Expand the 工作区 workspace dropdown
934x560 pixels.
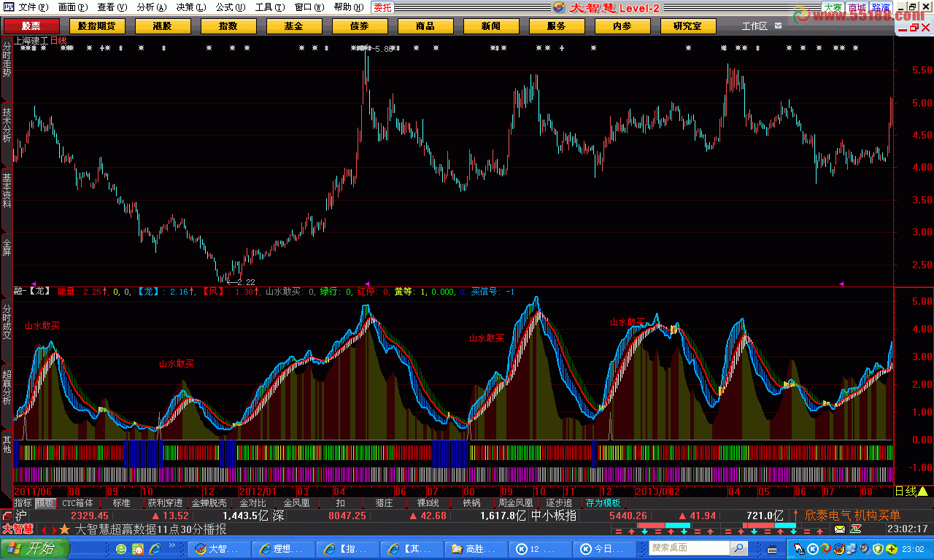[x=778, y=26]
